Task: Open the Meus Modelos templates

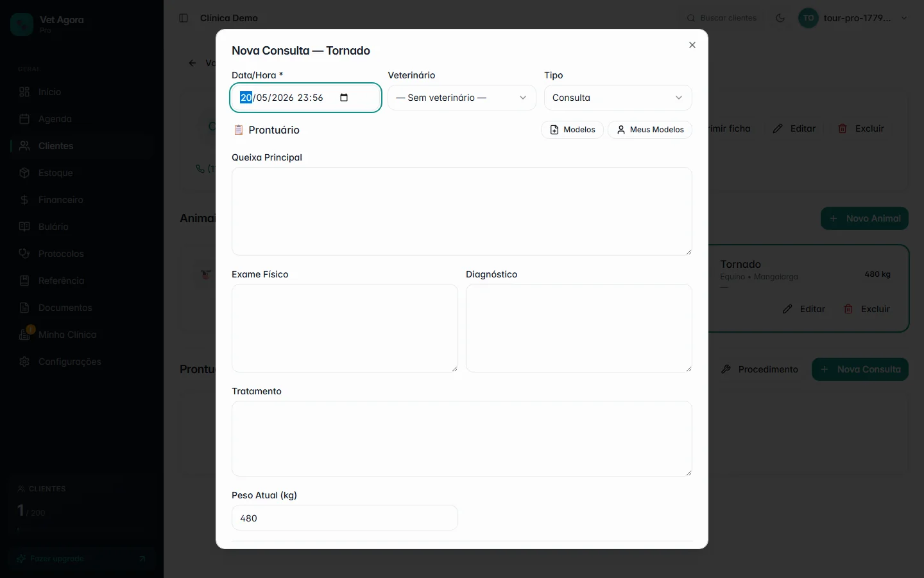Action: click(x=650, y=130)
